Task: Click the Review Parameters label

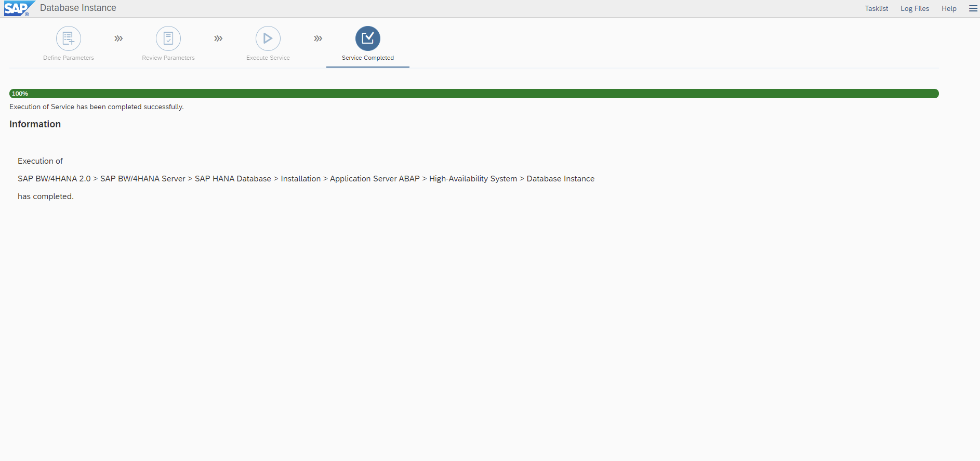Action: coord(168,58)
